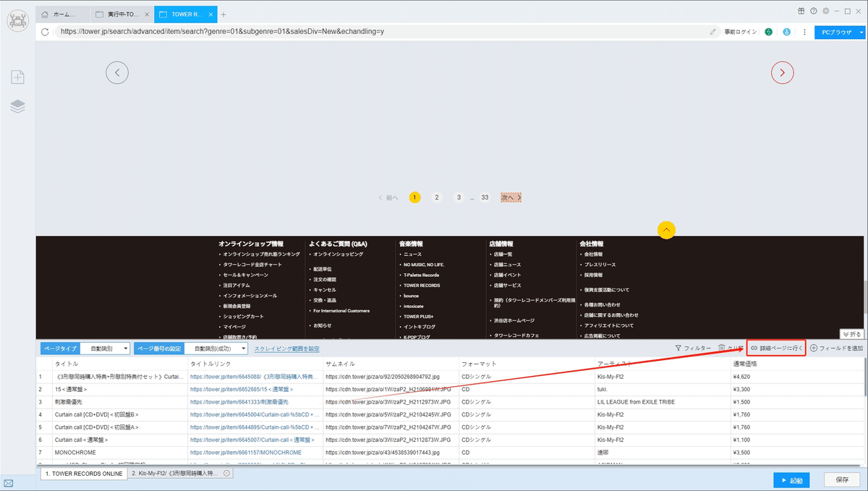
Task: Open the three-dot more options menu
Action: [x=804, y=32]
